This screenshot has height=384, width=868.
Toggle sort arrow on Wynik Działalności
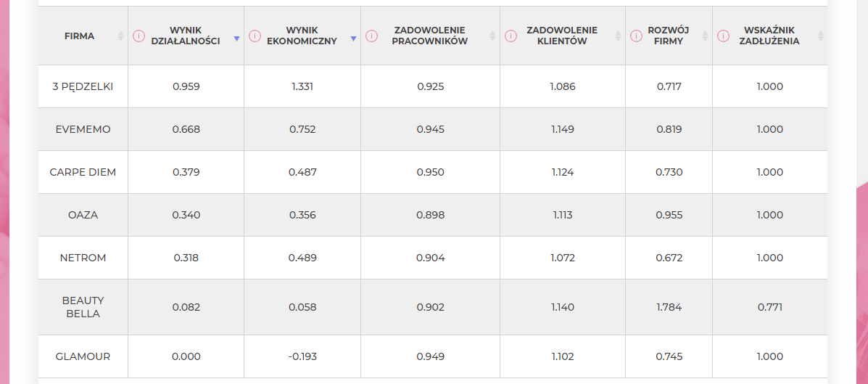click(237, 38)
